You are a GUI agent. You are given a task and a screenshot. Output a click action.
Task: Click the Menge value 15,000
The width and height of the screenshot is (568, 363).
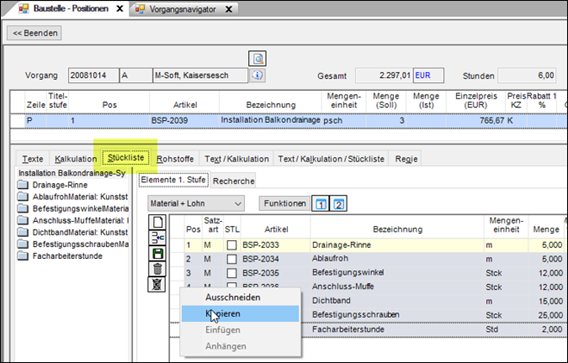tap(547, 301)
